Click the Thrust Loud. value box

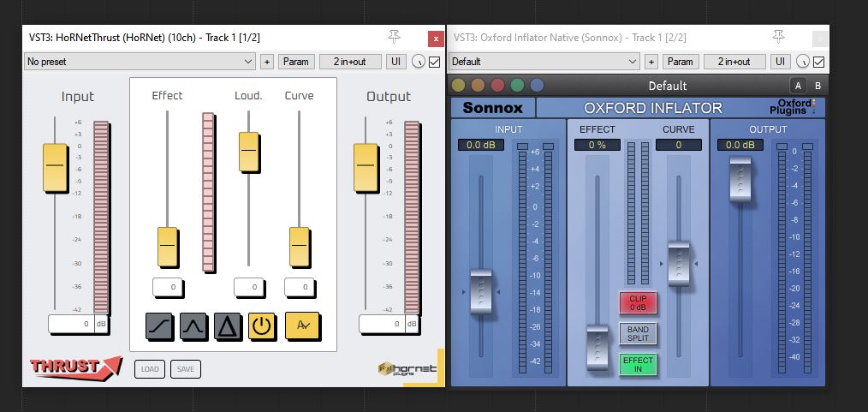[249, 288]
